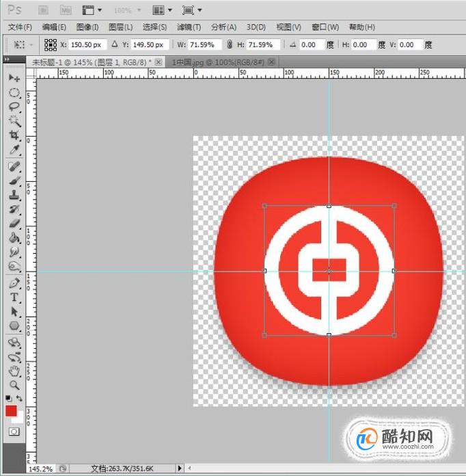Select the Blur tool

point(14,252)
